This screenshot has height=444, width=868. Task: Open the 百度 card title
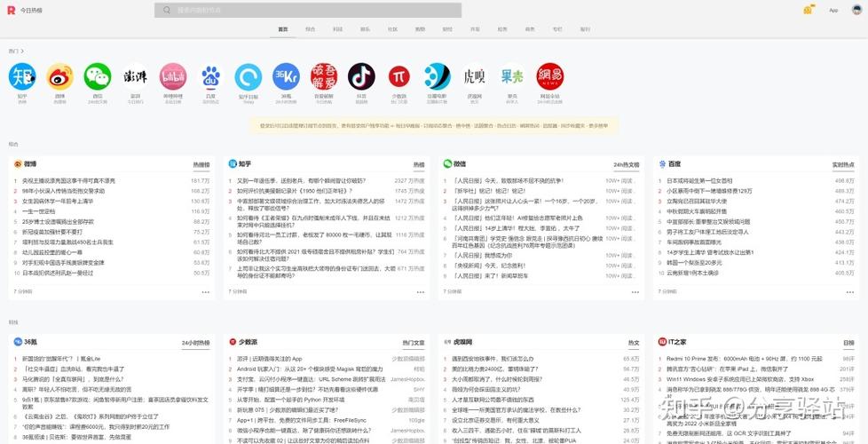point(675,164)
